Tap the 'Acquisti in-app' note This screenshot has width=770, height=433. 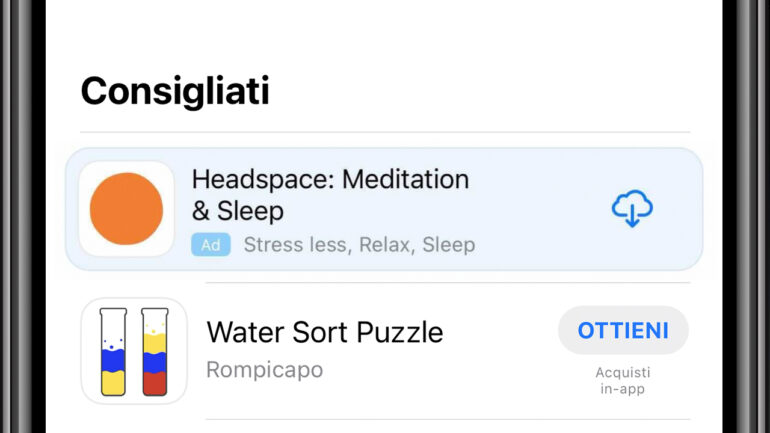[x=623, y=380]
